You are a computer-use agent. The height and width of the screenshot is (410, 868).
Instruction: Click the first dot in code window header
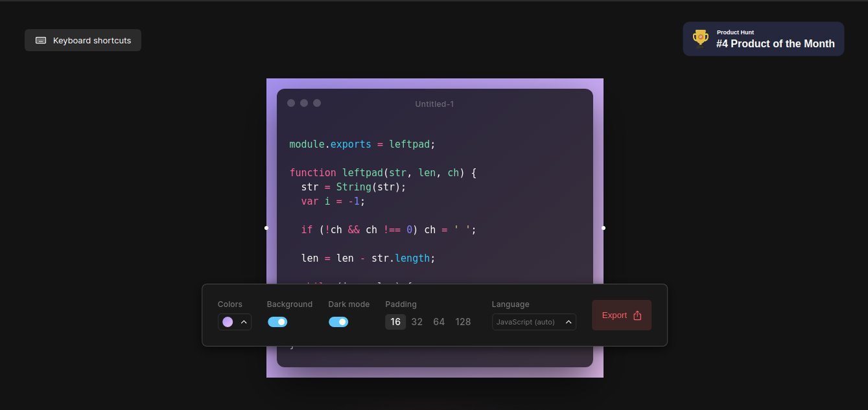291,103
